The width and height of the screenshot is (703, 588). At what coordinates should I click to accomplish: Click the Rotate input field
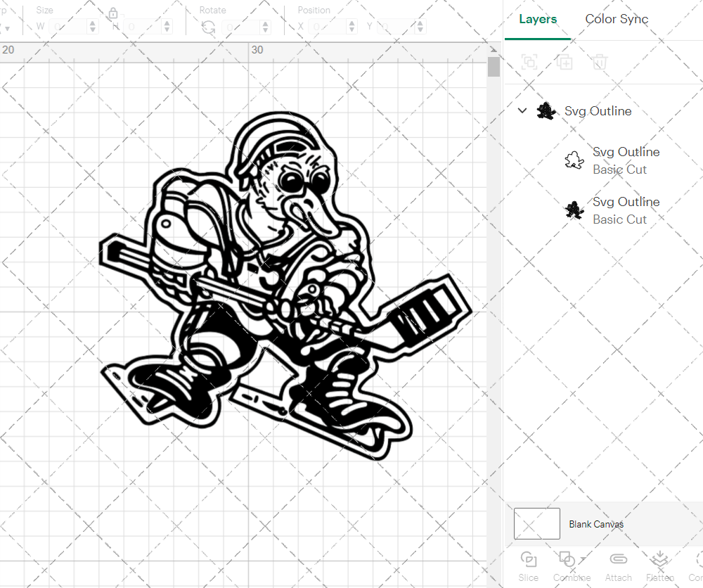click(x=241, y=27)
